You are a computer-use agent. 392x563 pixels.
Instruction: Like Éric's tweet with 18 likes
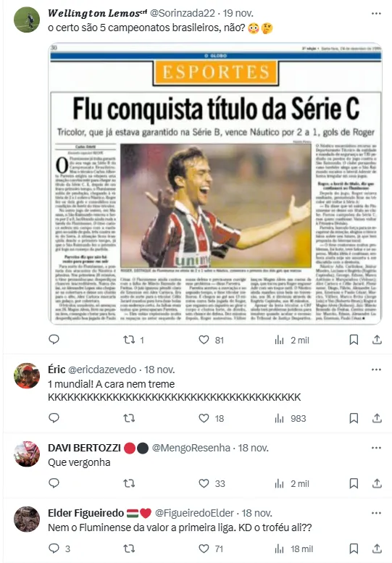pos(212,418)
